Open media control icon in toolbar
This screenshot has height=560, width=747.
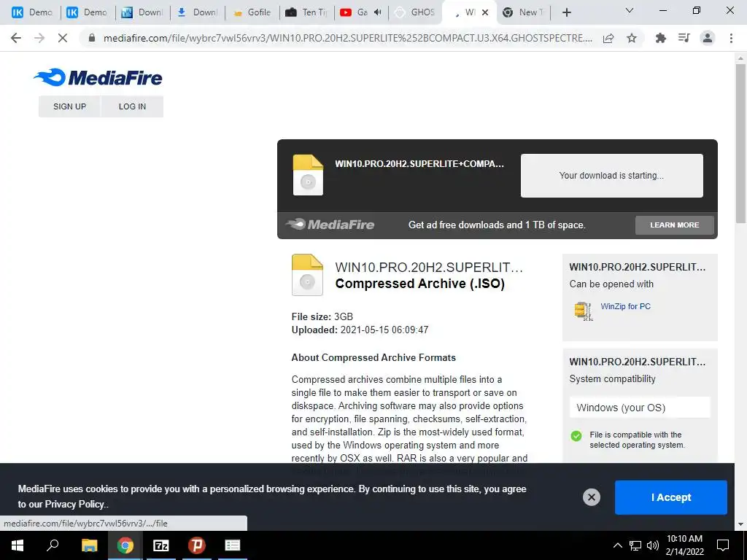pos(684,38)
